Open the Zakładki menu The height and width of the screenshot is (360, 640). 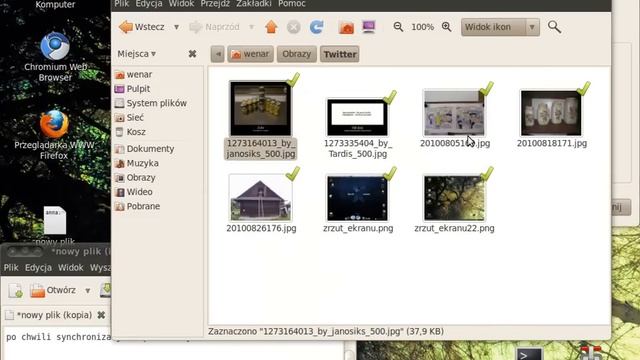[253, 4]
